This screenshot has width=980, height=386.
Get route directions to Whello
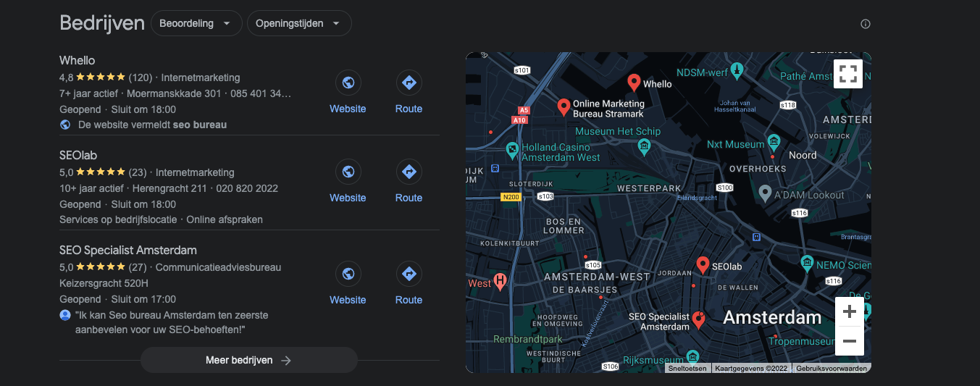(409, 83)
